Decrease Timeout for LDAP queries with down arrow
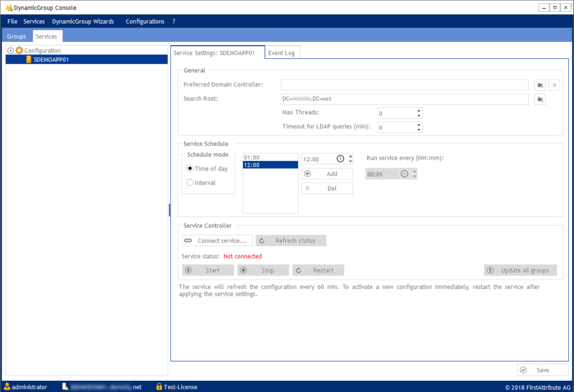 pyautogui.click(x=418, y=129)
